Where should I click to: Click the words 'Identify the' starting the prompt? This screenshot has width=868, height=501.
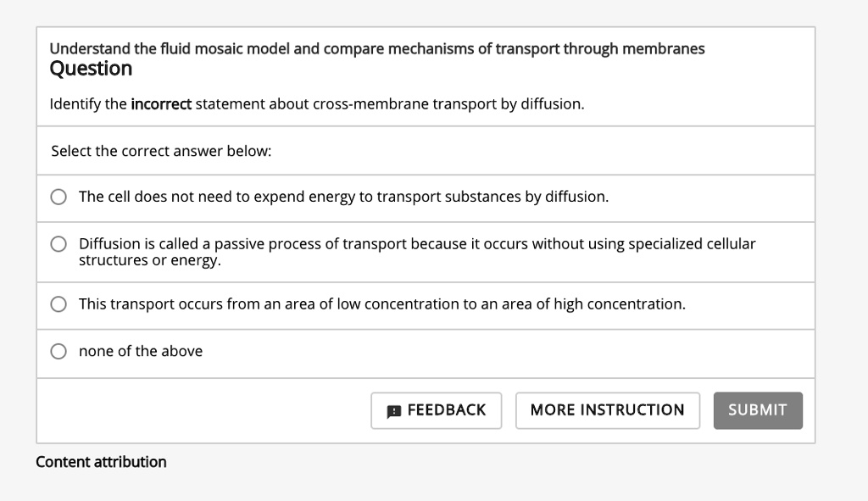[87, 104]
